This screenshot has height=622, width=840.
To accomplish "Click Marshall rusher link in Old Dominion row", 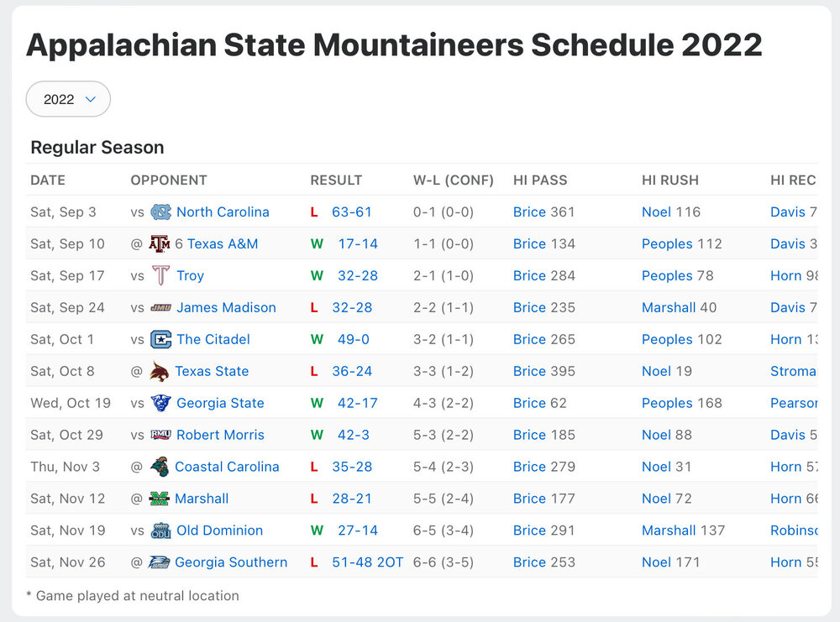I will (x=669, y=531).
